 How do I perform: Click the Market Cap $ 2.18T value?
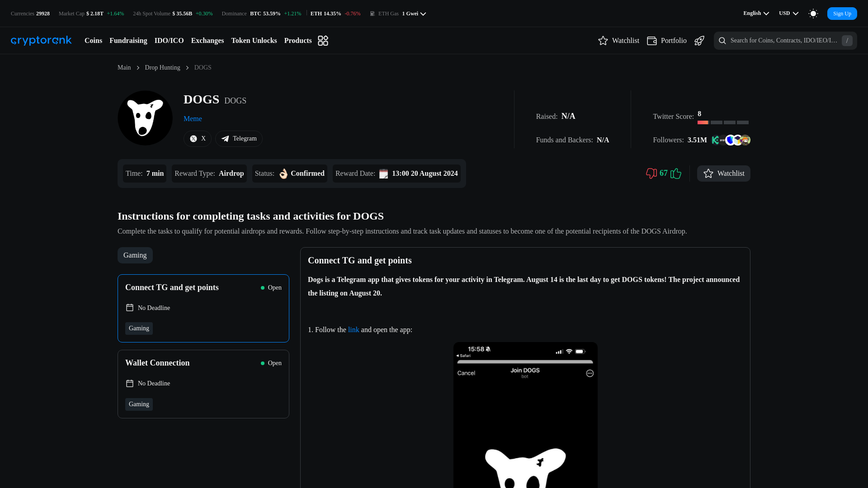click(95, 14)
